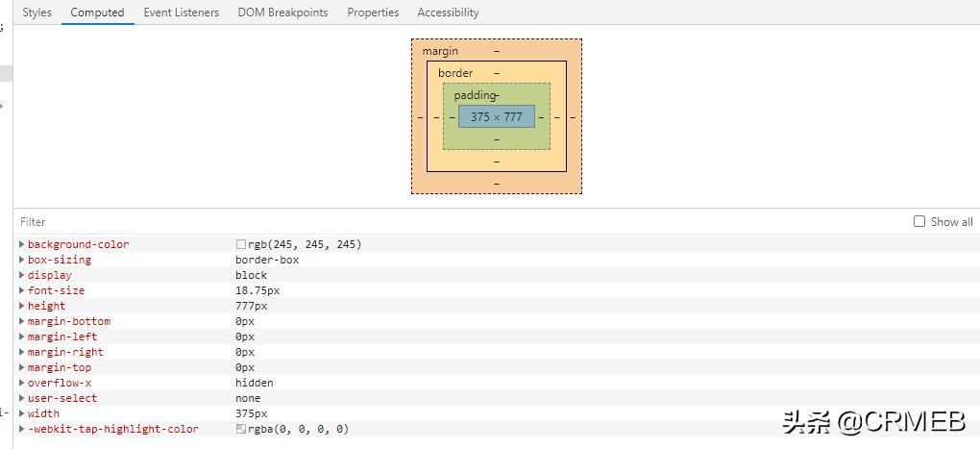Select the Properties tab

(373, 12)
